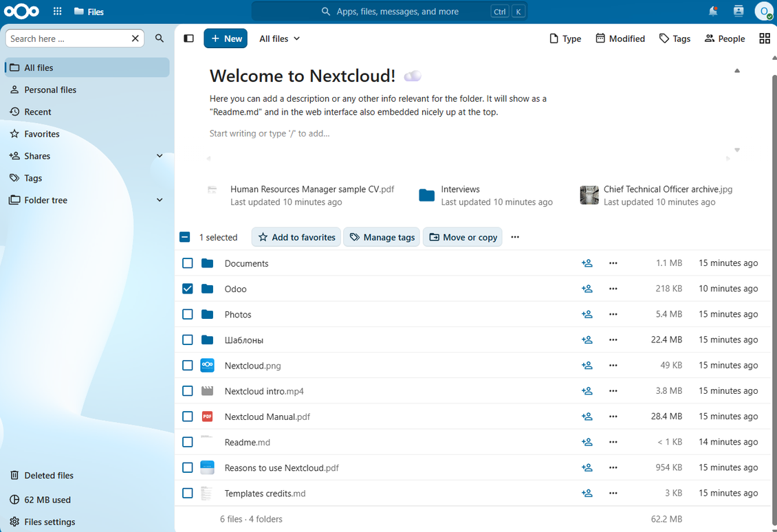Image resolution: width=777 pixels, height=532 pixels.
Task: Open the Interviews recent folder
Action: 485,196
